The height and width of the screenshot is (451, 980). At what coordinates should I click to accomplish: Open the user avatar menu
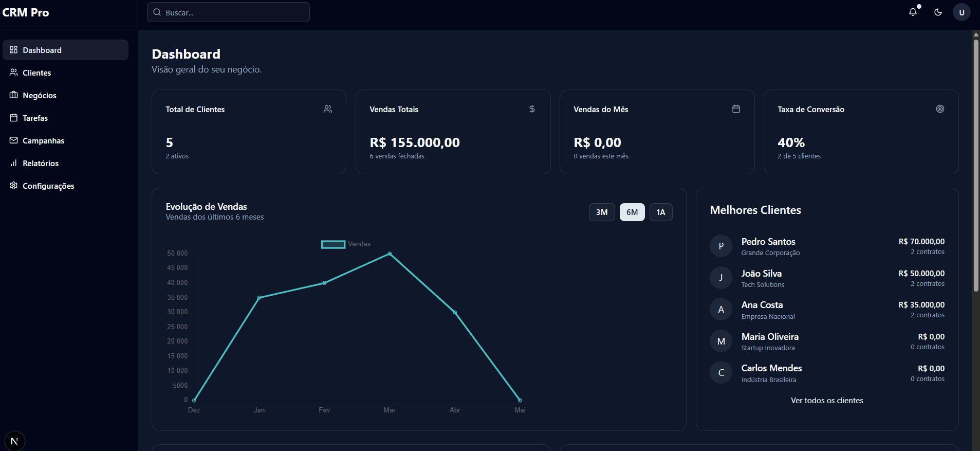961,12
